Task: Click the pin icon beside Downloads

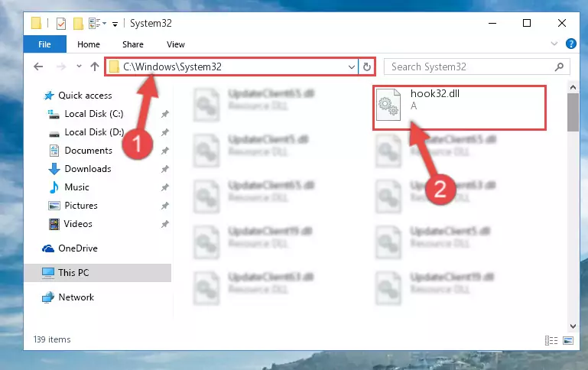Action: pos(164,169)
